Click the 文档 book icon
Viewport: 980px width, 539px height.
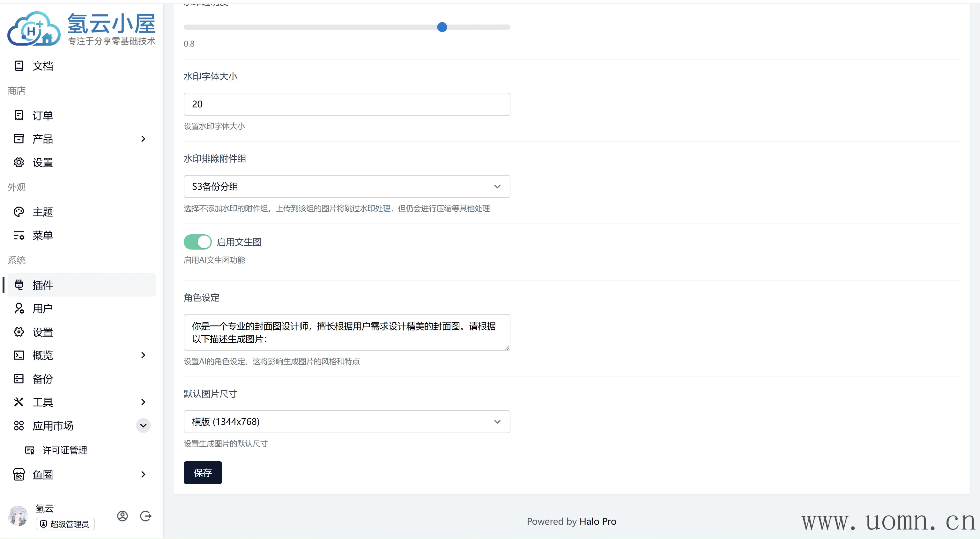[19, 66]
